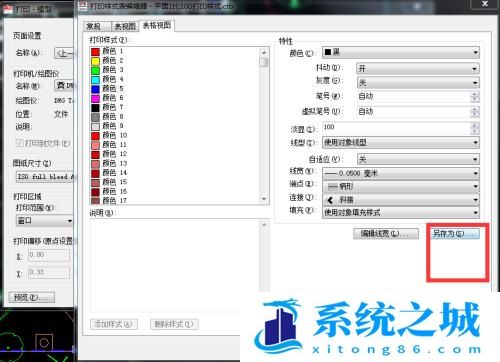Select the blue 颜色 5 style entry
The image size is (500, 362).
click(x=107, y=89)
